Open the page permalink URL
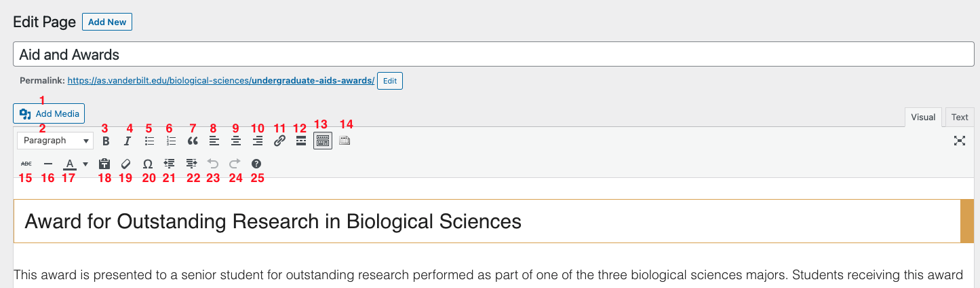The height and width of the screenshot is (288, 980). click(220, 81)
